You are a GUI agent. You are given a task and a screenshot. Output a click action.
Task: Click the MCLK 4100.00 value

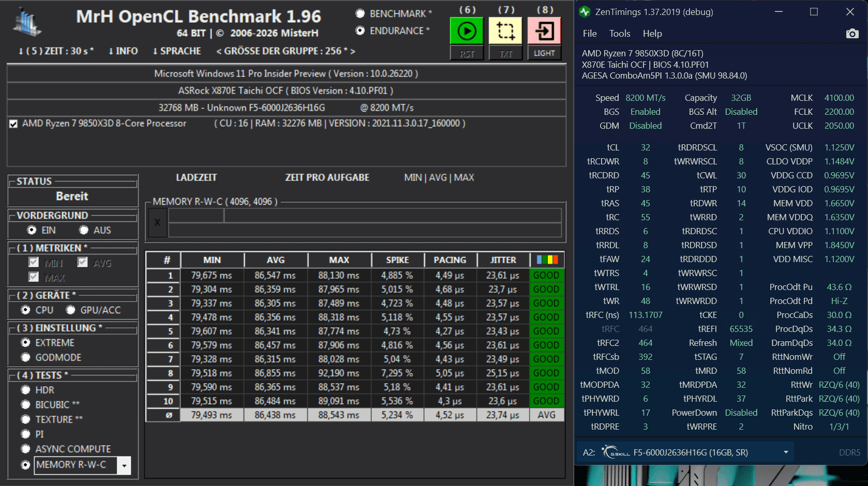coord(839,98)
